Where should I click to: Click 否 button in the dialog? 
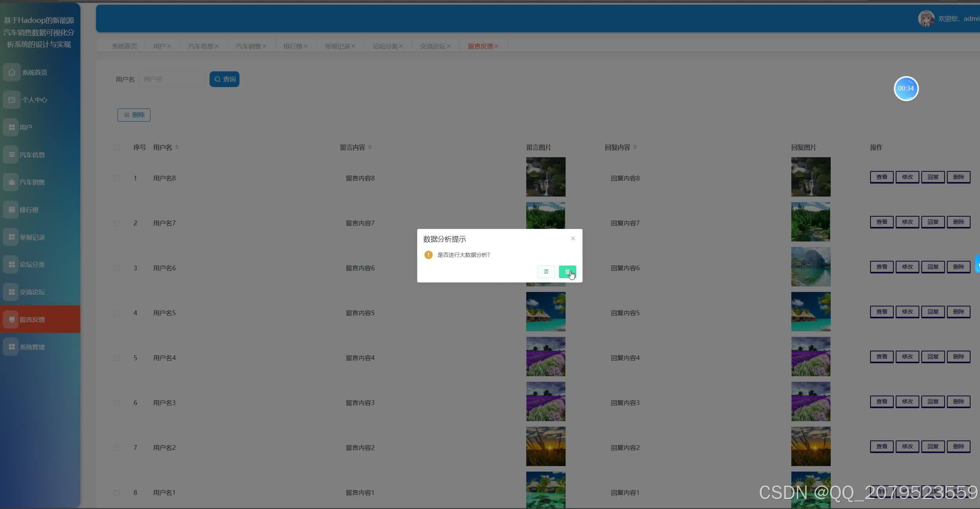click(x=546, y=271)
